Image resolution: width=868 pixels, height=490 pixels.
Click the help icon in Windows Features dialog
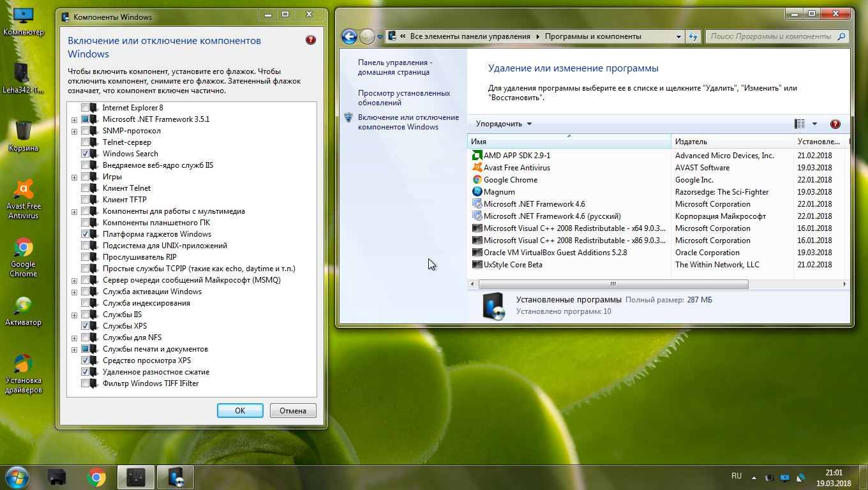[311, 40]
